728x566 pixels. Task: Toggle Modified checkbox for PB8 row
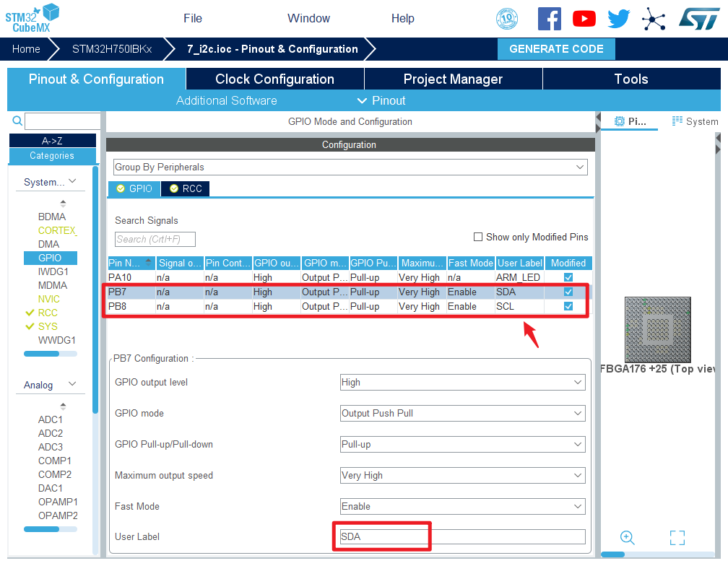(x=568, y=306)
